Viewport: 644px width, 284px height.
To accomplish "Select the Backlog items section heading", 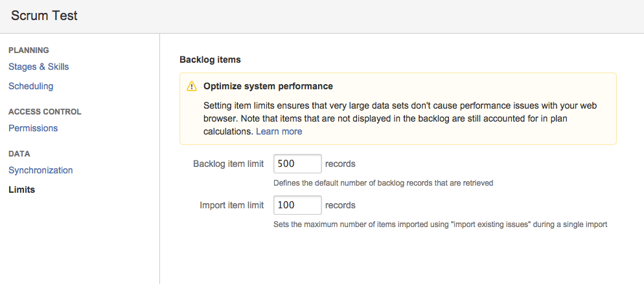I will (211, 60).
